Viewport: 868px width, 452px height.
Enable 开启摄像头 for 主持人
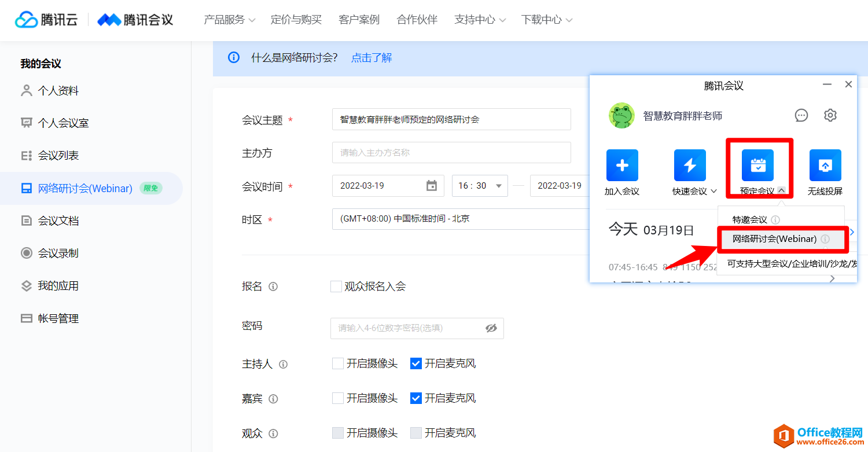coord(338,363)
